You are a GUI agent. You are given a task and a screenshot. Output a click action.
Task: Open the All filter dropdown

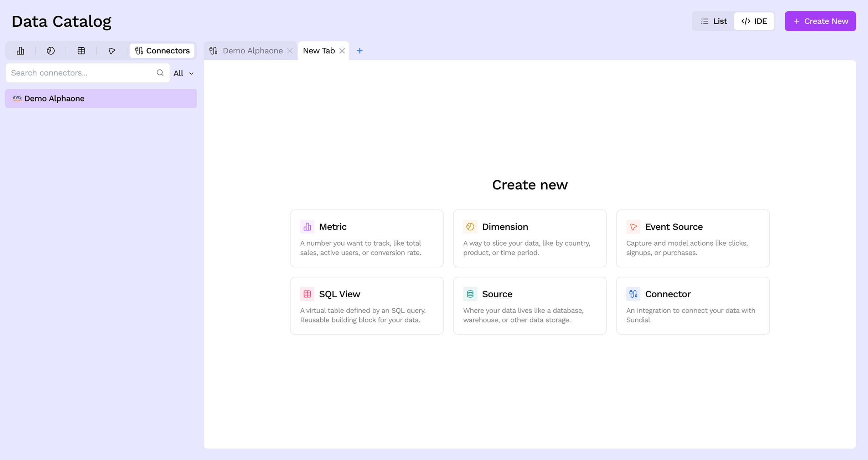coord(183,73)
